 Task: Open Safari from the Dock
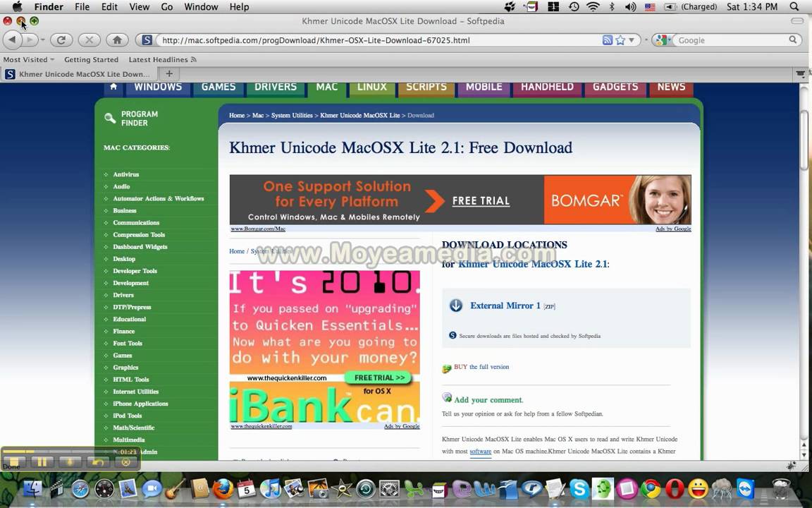coord(80,489)
